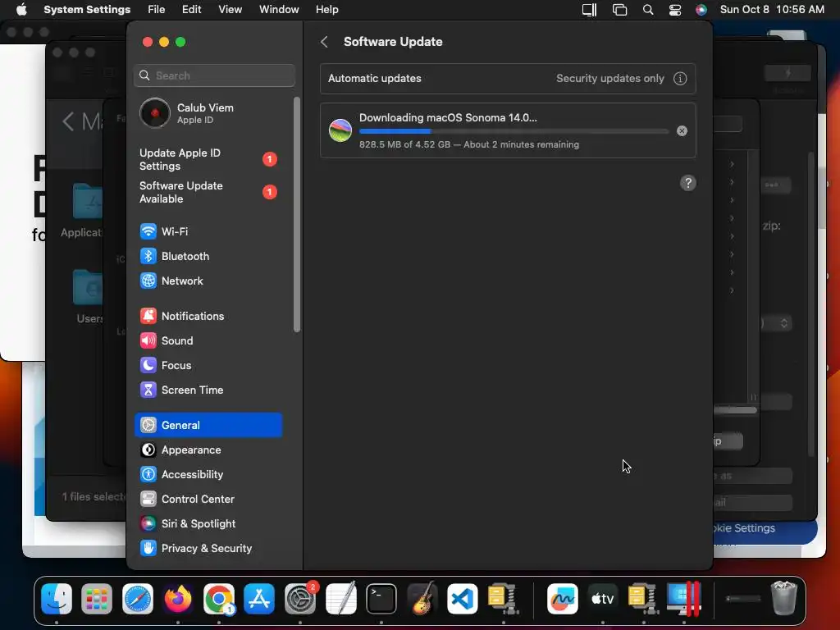
Task: Open Update Apple ID Settings notice
Action: pyautogui.click(x=208, y=160)
